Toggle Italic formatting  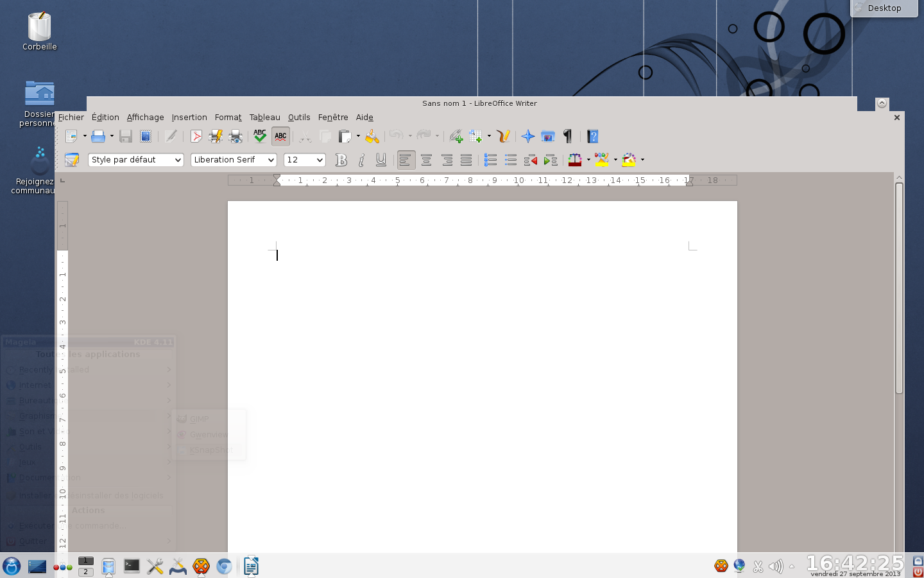coord(361,160)
